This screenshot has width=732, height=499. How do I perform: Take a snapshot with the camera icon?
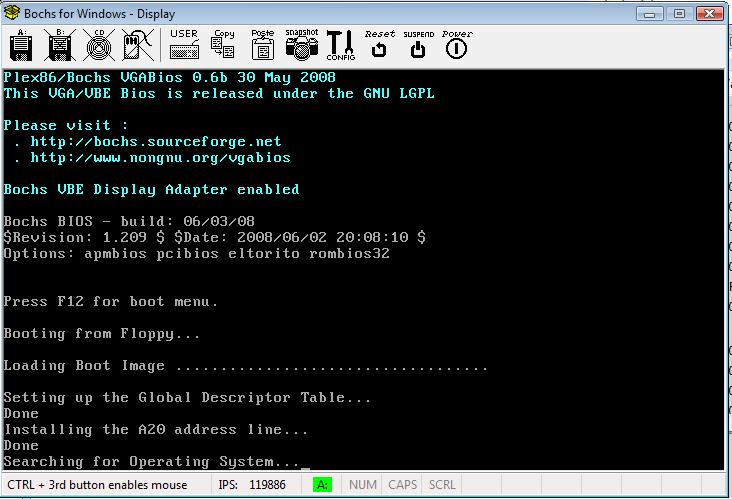[302, 45]
